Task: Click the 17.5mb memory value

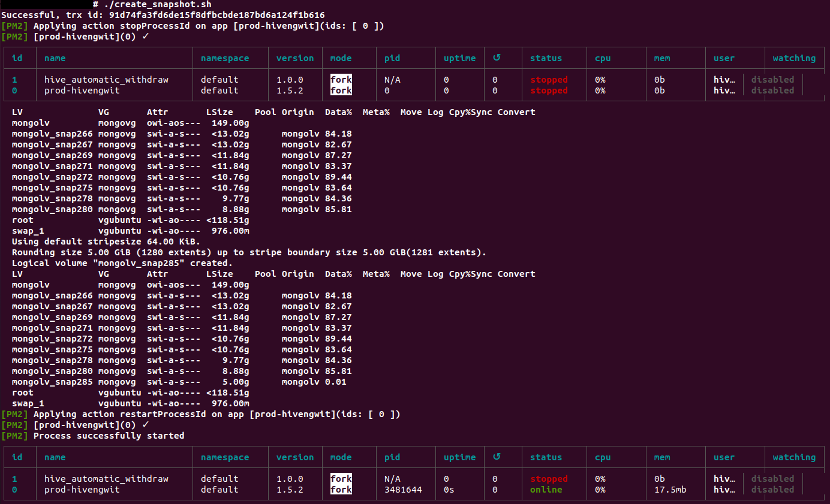Action: point(670,490)
